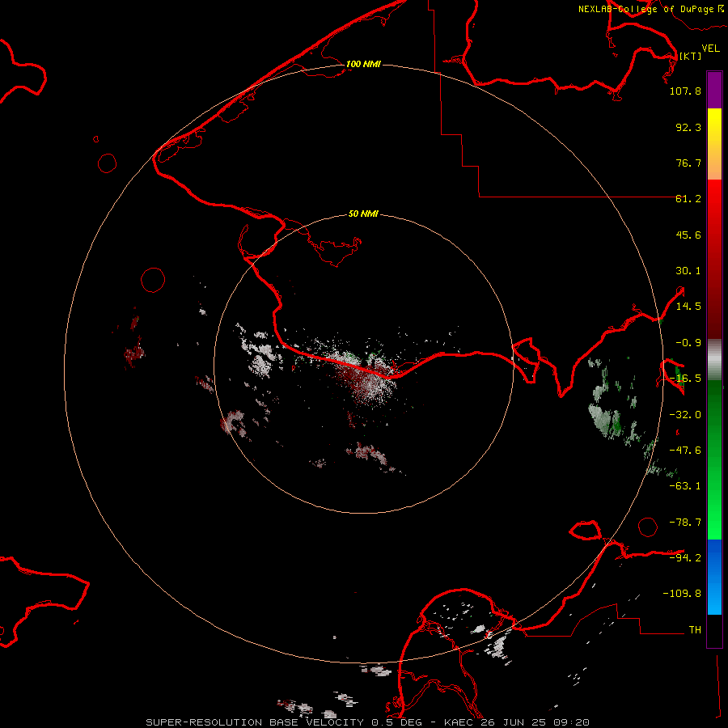
Task: Click the -47.6 legend value
Action: point(685,451)
